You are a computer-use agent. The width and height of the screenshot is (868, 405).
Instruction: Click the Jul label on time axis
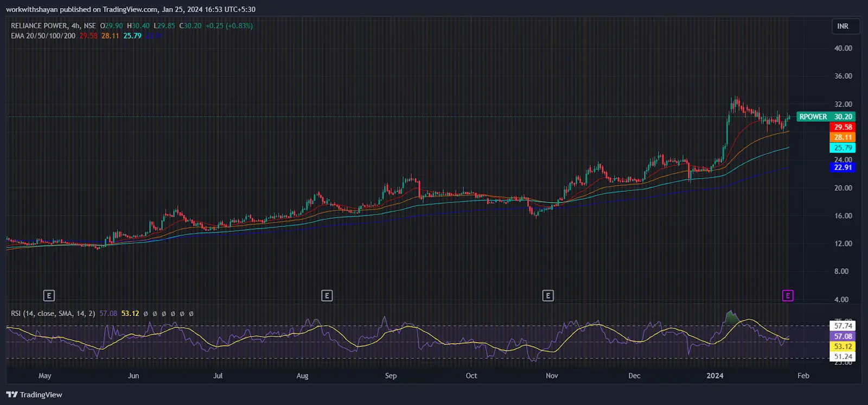point(218,376)
